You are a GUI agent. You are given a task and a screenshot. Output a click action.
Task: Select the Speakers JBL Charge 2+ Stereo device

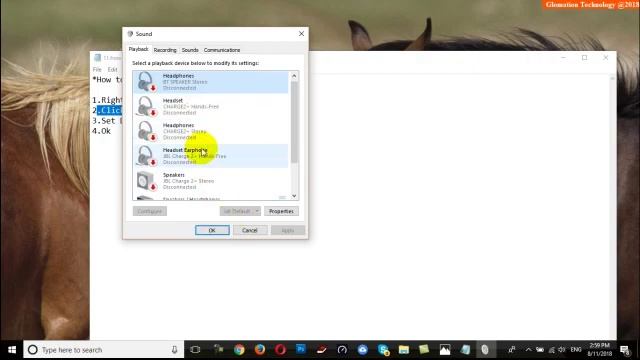211,181
